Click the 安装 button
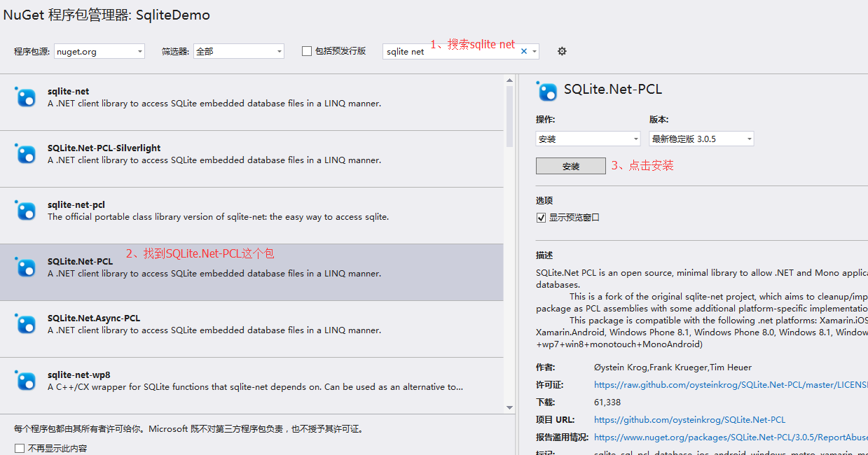 pyautogui.click(x=571, y=166)
